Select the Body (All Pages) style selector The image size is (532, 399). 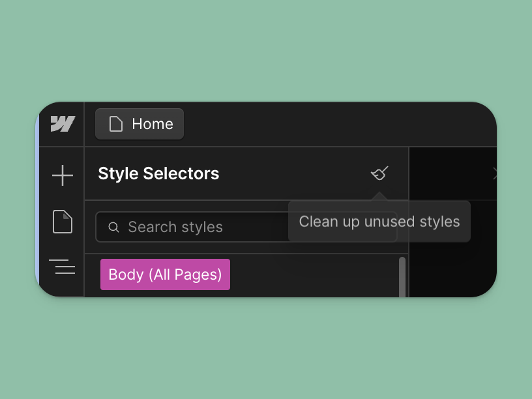(165, 274)
